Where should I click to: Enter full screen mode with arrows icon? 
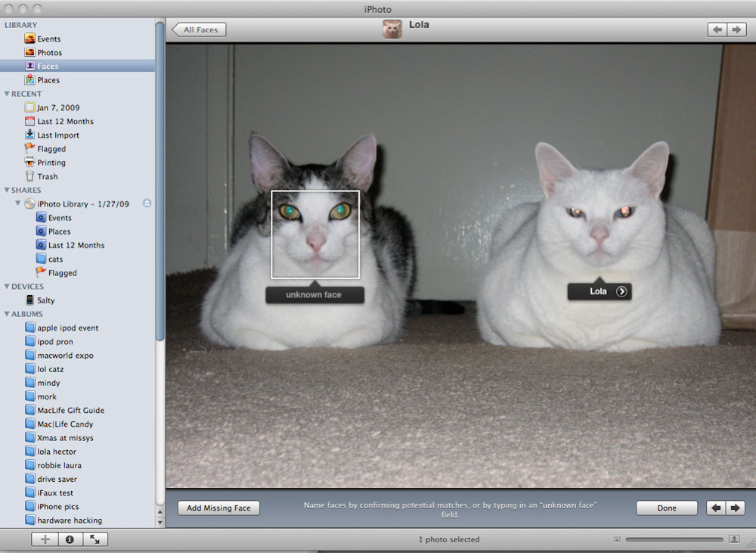tap(95, 539)
